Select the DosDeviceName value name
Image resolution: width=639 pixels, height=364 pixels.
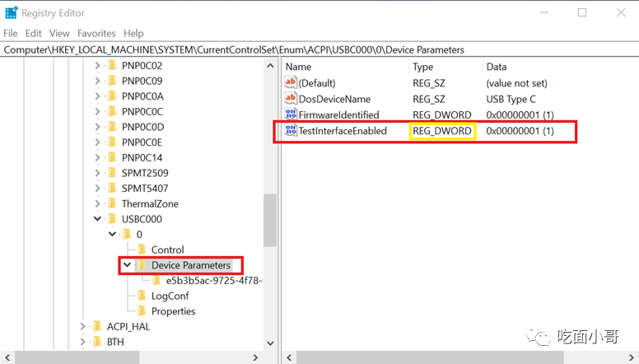(x=334, y=99)
